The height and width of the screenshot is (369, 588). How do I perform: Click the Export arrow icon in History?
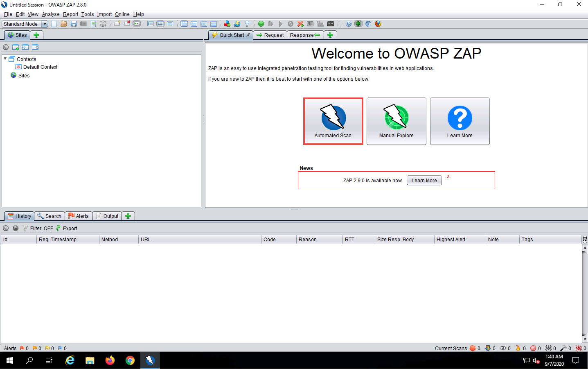point(59,228)
